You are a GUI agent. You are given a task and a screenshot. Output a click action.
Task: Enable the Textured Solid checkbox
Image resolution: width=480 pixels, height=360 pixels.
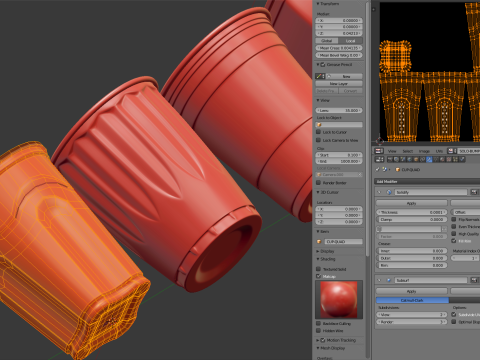click(x=318, y=269)
